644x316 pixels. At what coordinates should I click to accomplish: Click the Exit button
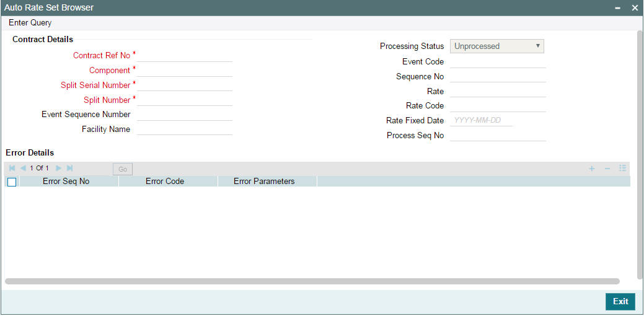coord(620,302)
